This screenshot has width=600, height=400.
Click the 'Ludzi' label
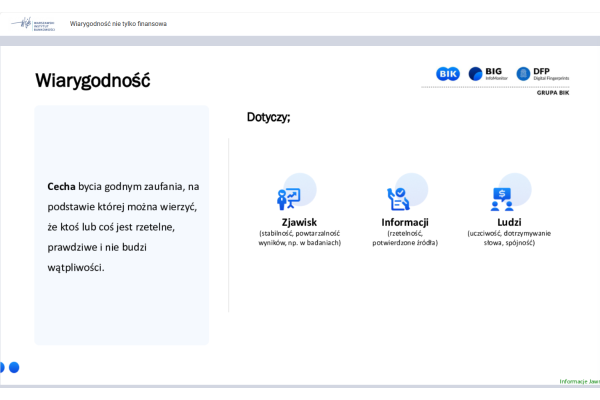click(509, 222)
